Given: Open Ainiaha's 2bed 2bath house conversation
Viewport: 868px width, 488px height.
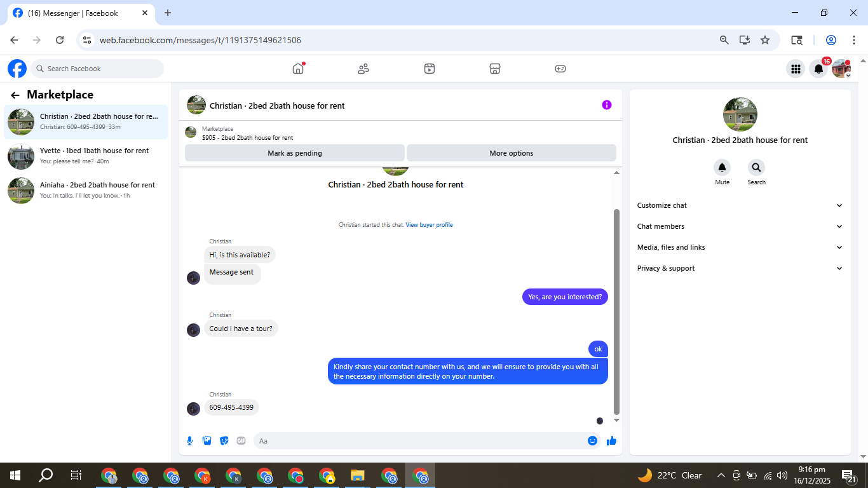Looking at the screenshot, I should tap(86, 190).
